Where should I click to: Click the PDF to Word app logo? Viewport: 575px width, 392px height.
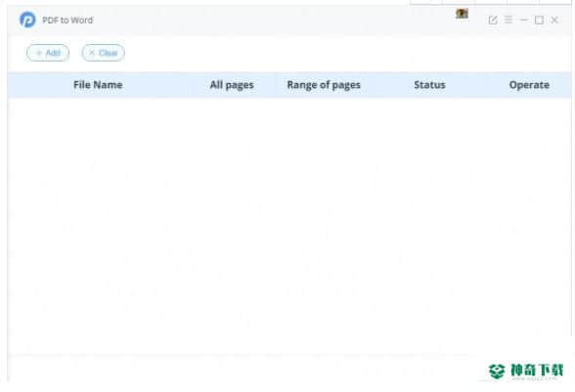click(x=27, y=20)
